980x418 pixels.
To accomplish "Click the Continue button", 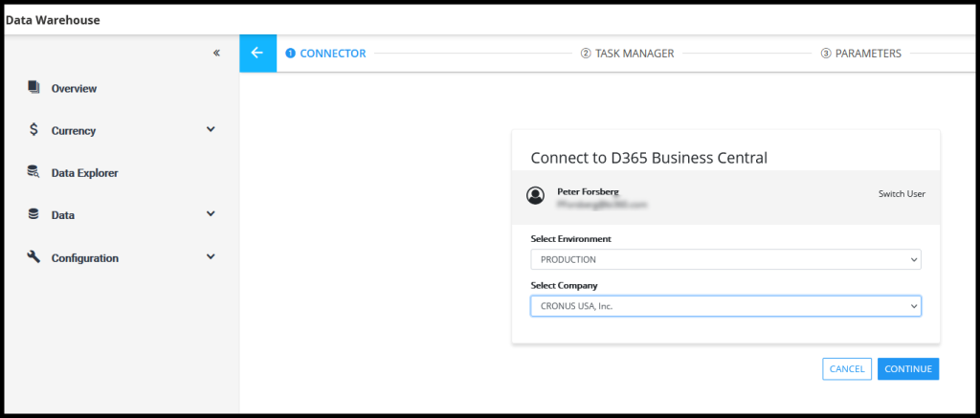I will (x=907, y=369).
